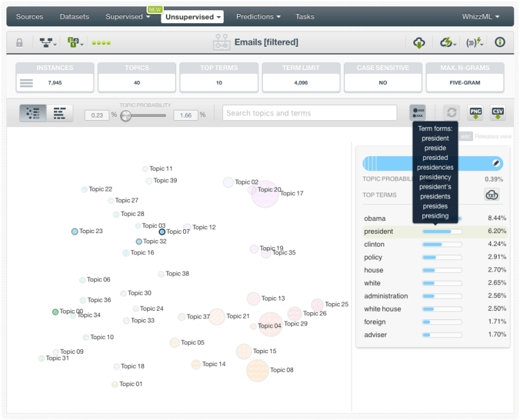Download top terms as TXT
The width and height of the screenshot is (520, 420).
(492, 195)
